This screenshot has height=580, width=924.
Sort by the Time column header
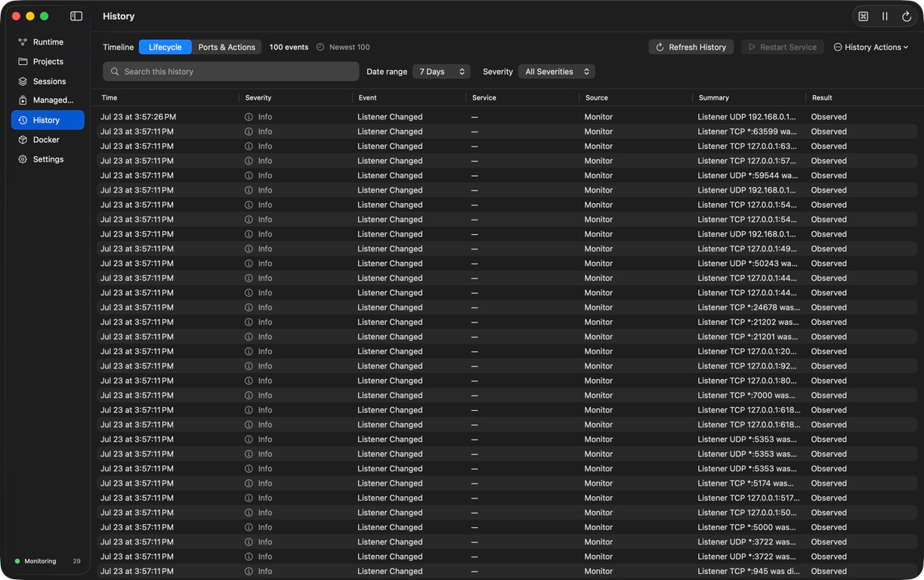[110, 97]
